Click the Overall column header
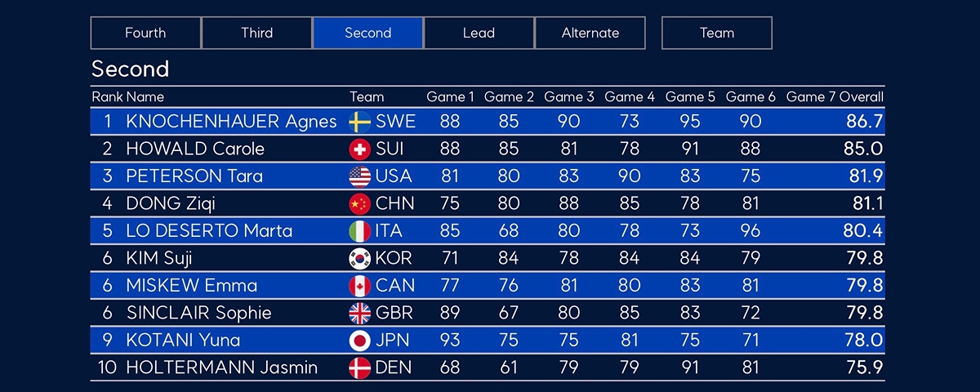 [x=861, y=97]
